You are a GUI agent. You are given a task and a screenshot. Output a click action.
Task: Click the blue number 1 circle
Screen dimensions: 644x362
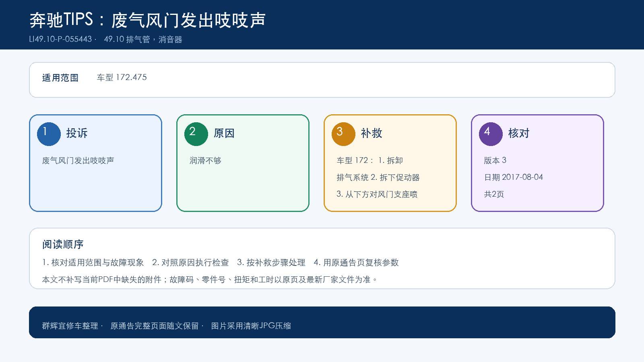[x=49, y=134]
